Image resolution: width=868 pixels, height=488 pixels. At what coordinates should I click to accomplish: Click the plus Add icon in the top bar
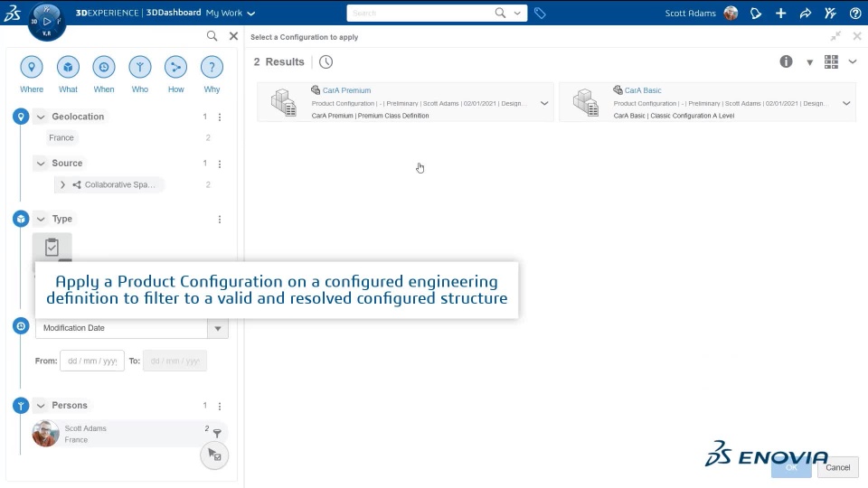(780, 13)
